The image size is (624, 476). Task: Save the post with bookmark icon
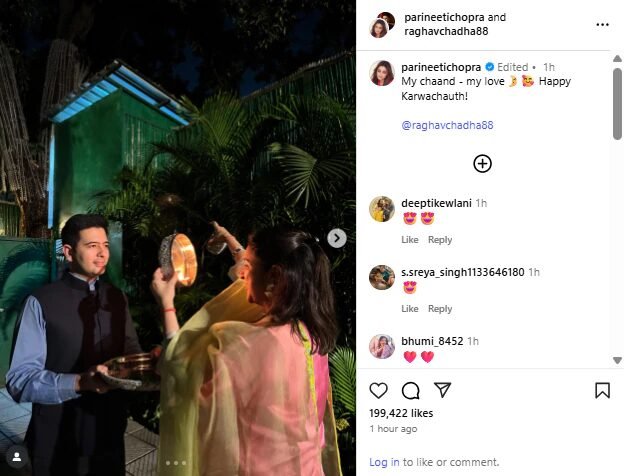[603, 390]
